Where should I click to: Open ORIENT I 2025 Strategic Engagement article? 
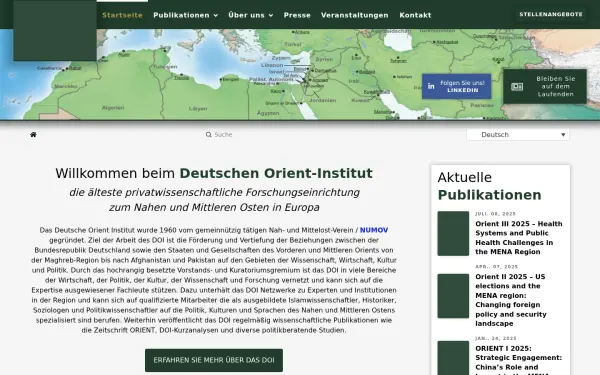point(518,360)
